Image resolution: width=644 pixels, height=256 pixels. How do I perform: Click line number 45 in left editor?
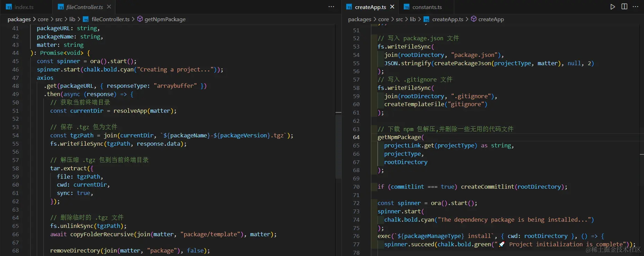[16, 61]
